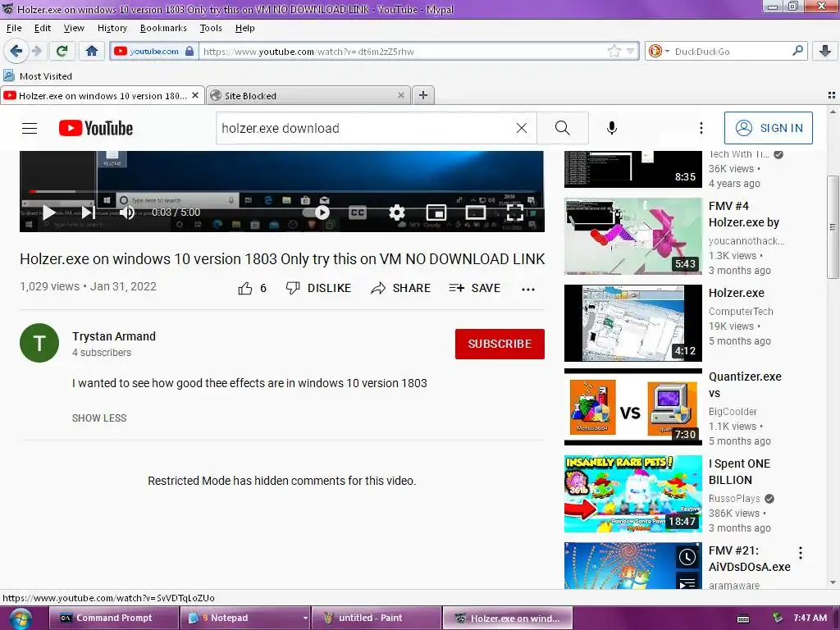Toggle autoplay switch in the player
The width and height of the screenshot is (840, 630).
click(x=316, y=212)
